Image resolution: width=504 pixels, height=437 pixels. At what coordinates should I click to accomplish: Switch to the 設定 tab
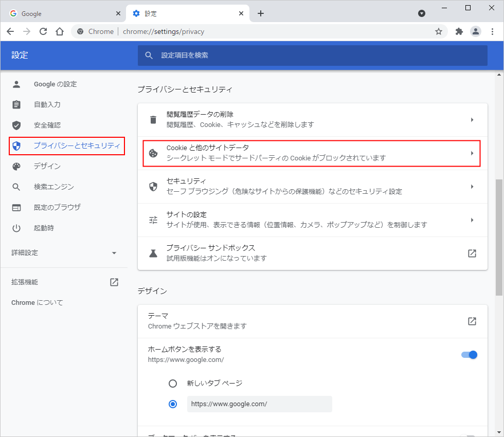(x=188, y=13)
